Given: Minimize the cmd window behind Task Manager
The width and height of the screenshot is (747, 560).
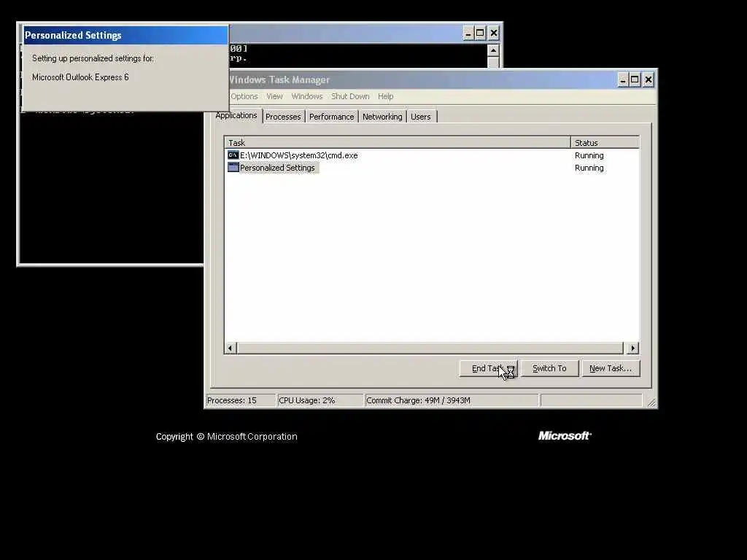Looking at the screenshot, I should click(x=468, y=33).
